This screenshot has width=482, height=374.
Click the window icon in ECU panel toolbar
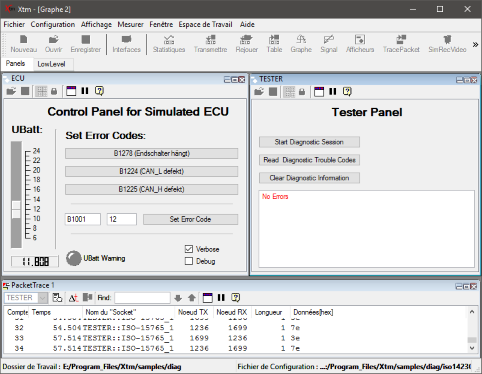[x=71, y=91]
